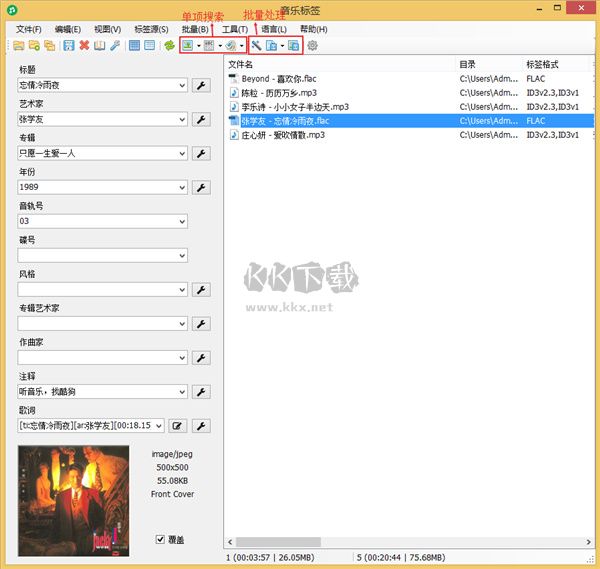
Task: Open the 工具(T) menu
Action: [x=235, y=29]
